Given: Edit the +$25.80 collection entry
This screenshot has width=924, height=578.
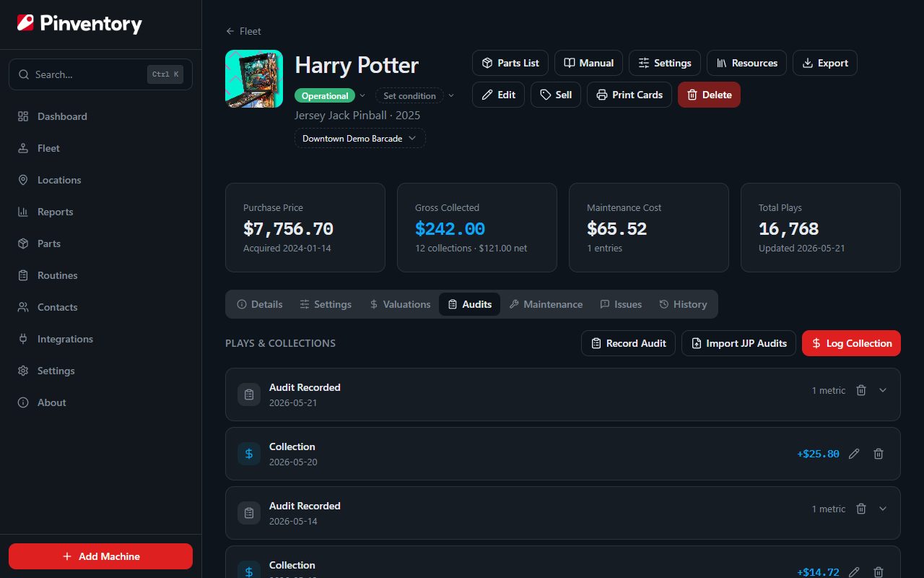Looking at the screenshot, I should (x=854, y=454).
